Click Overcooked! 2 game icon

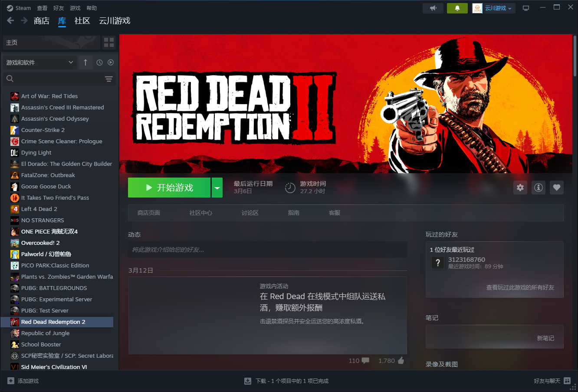pos(15,243)
